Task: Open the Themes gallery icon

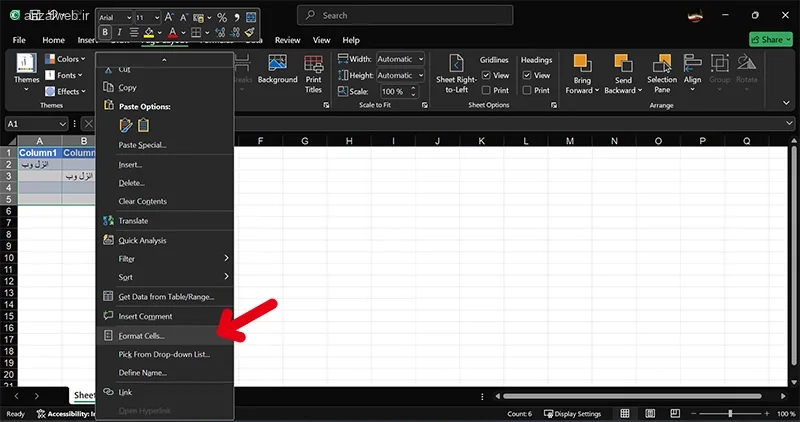Action: click(26, 63)
